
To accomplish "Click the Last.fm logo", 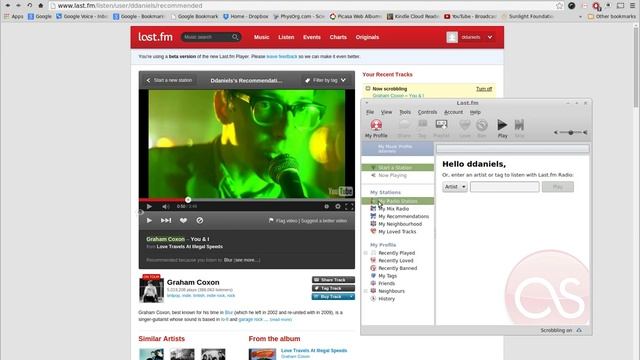I will coord(155,37).
